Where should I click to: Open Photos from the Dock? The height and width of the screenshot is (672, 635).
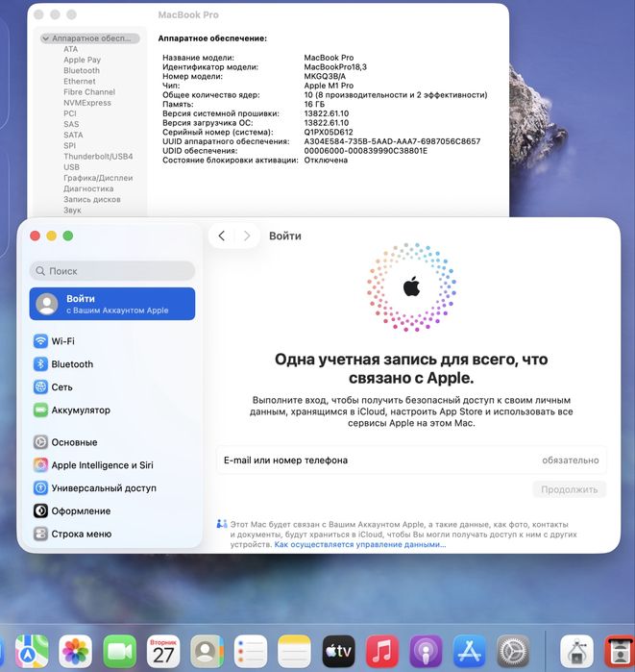point(75,651)
